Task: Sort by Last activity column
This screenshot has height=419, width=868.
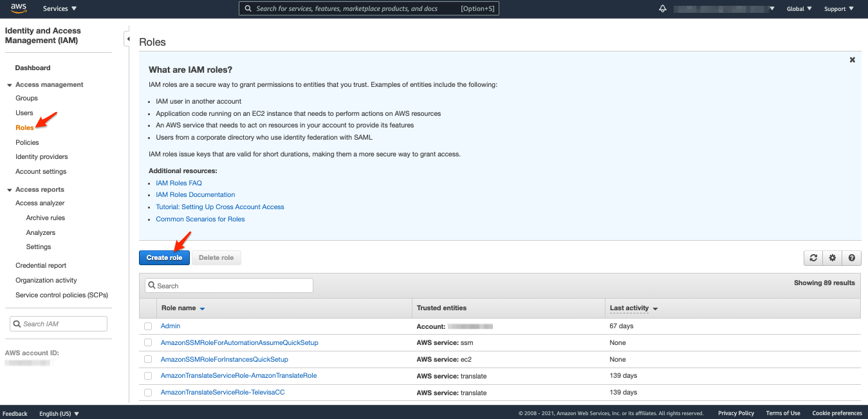Action: [633, 308]
